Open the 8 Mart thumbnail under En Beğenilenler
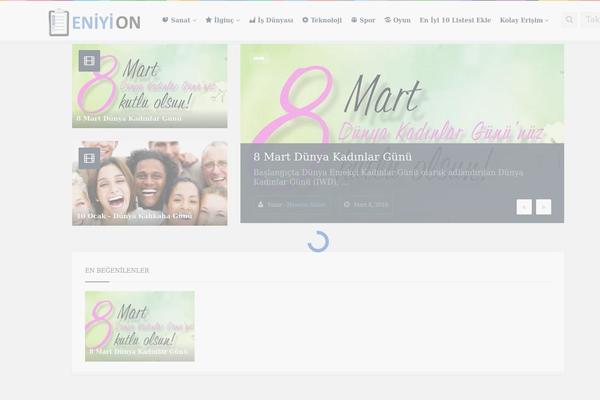600x400 pixels. point(140,326)
